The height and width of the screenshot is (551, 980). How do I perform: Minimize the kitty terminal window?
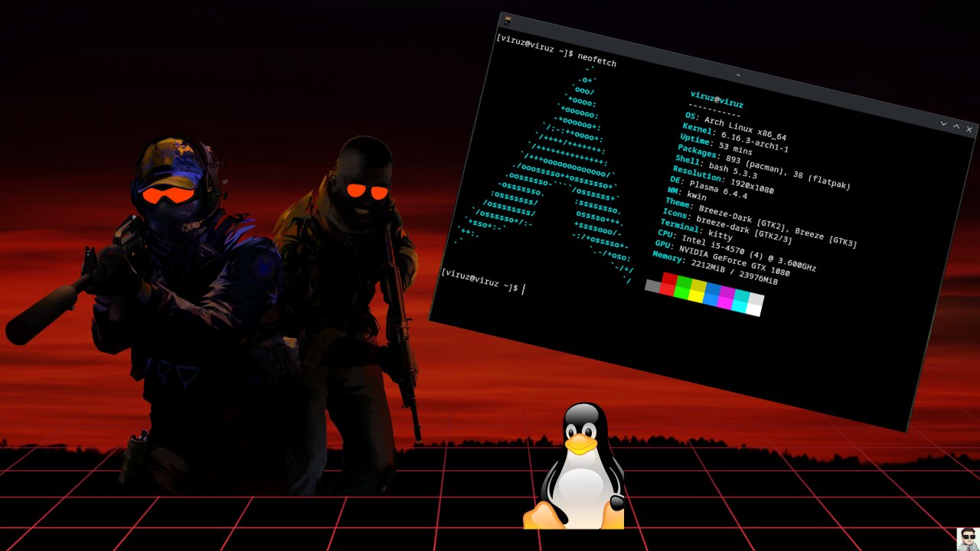coord(943,123)
